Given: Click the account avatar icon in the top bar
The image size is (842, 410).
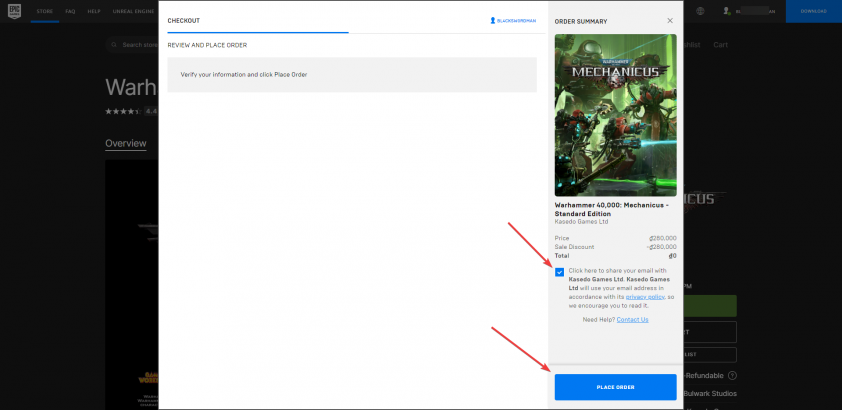Looking at the screenshot, I should [727, 11].
